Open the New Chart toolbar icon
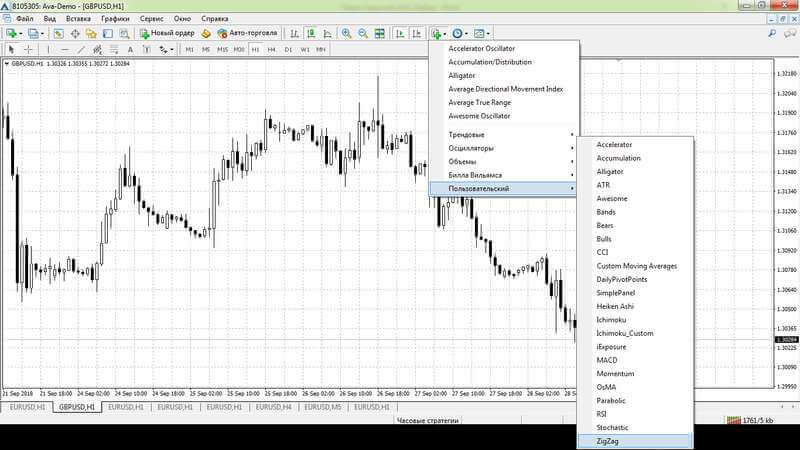 pos(11,34)
